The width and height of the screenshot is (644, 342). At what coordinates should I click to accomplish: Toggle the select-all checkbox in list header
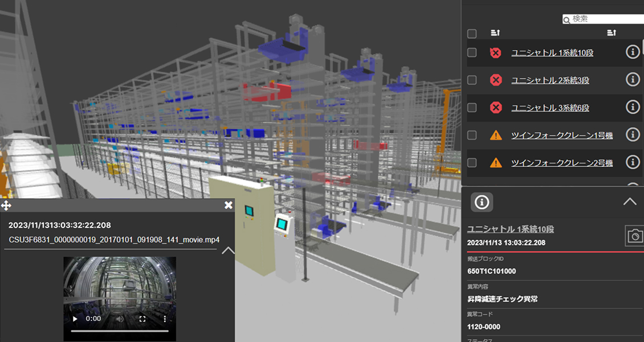[472, 34]
